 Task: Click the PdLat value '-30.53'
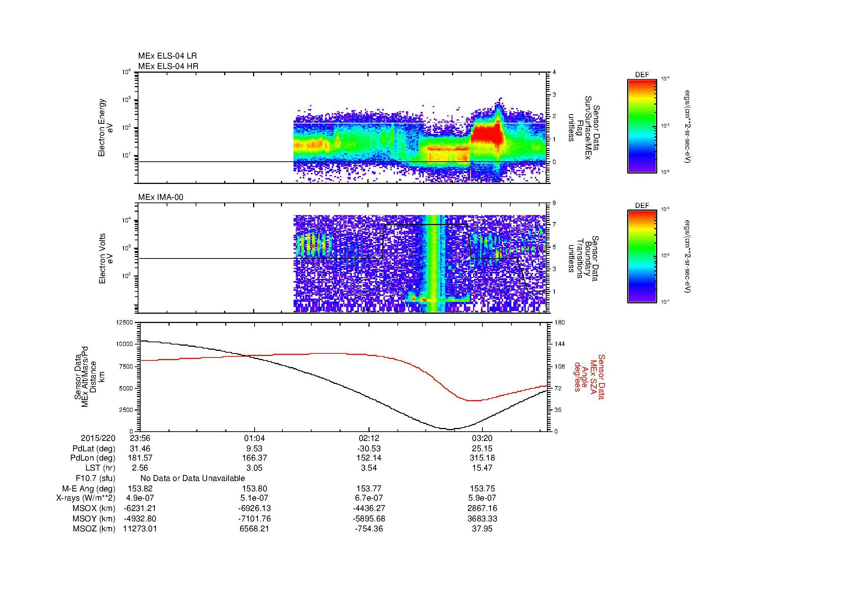coord(369,449)
